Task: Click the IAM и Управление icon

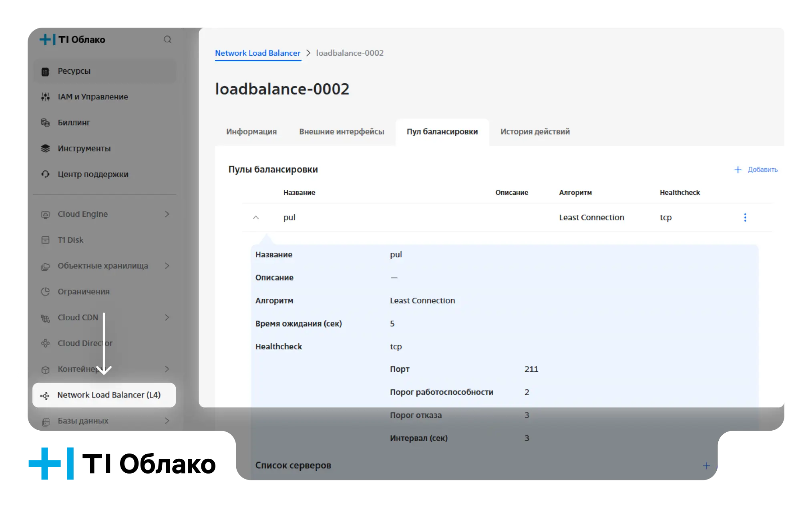Action: point(45,97)
